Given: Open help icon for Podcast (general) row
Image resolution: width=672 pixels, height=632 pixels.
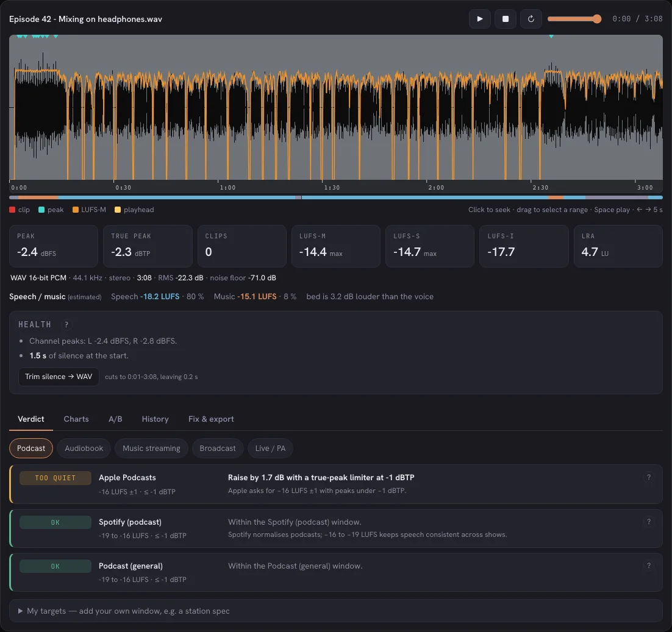Looking at the screenshot, I should pyautogui.click(x=648, y=566).
